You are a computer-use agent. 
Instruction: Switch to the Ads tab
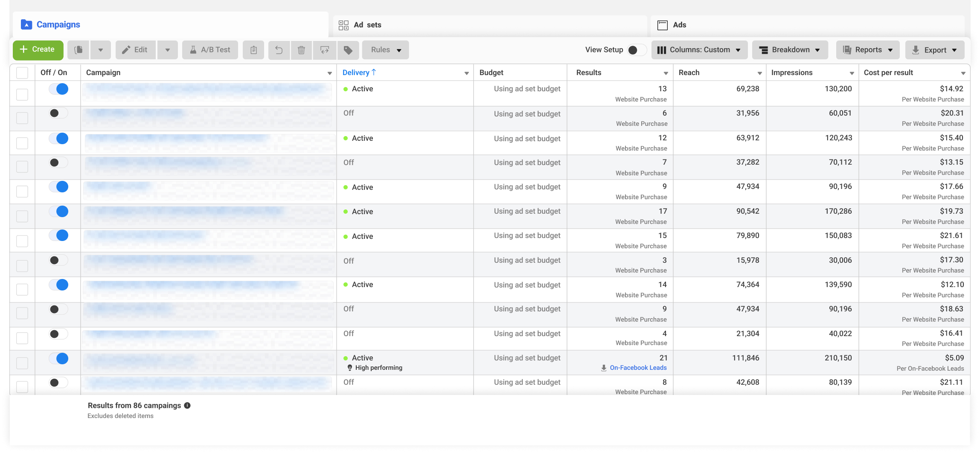tap(807, 25)
